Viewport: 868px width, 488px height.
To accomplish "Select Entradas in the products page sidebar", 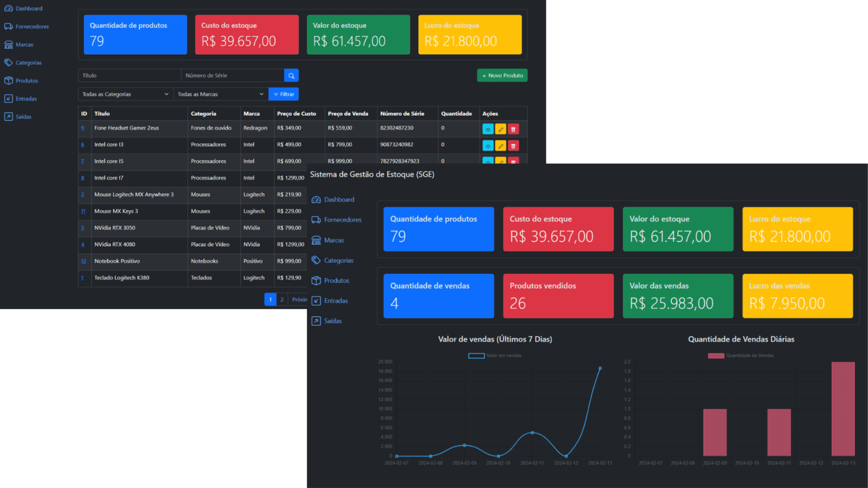I will [26, 99].
